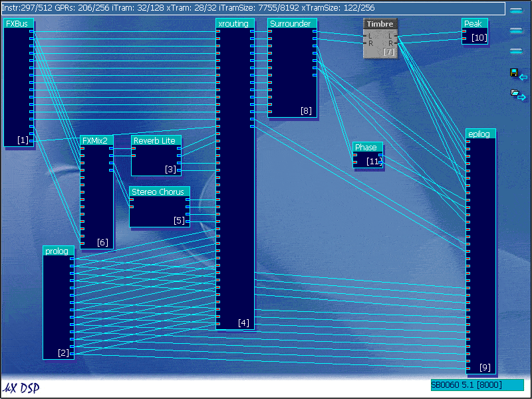Viewport: 532px width, 399px height.
Task: Click the [8] label on Surrounder block
Action: click(306, 110)
